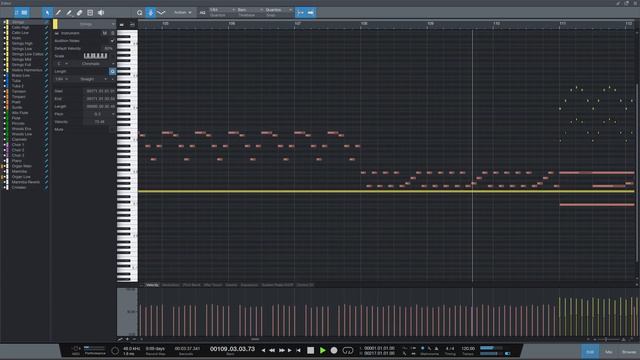Click the left track list toggle button in the toolbar

point(16,13)
